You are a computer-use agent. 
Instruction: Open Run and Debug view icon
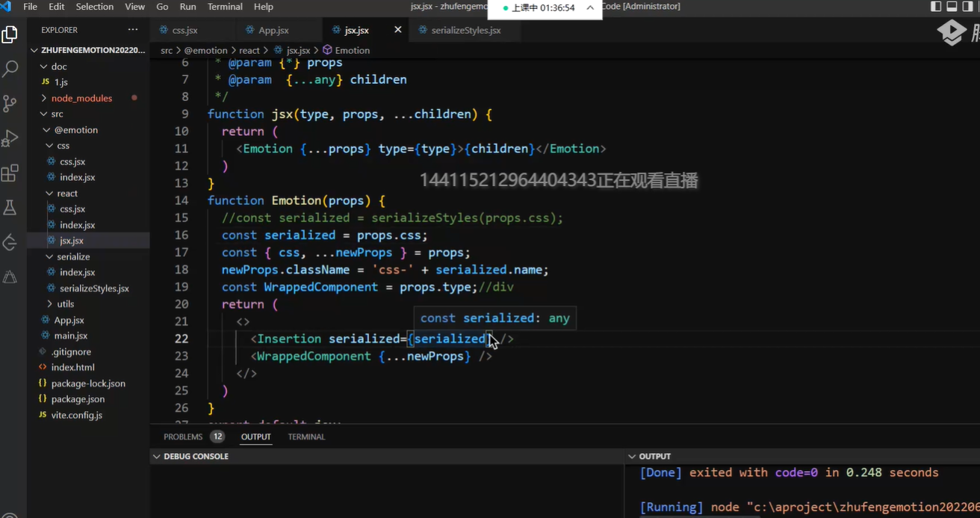point(10,138)
